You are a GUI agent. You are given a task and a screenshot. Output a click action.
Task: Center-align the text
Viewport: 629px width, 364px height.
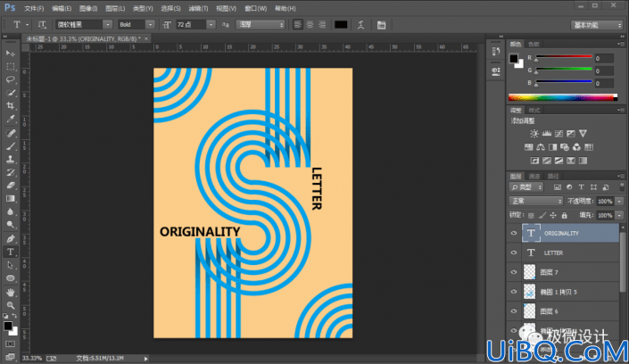click(310, 25)
